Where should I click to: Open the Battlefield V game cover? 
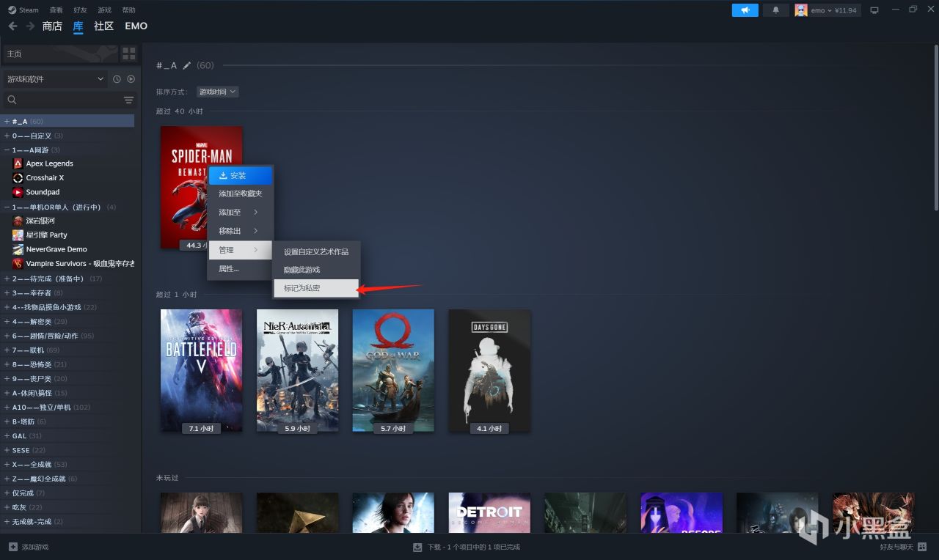click(x=201, y=370)
